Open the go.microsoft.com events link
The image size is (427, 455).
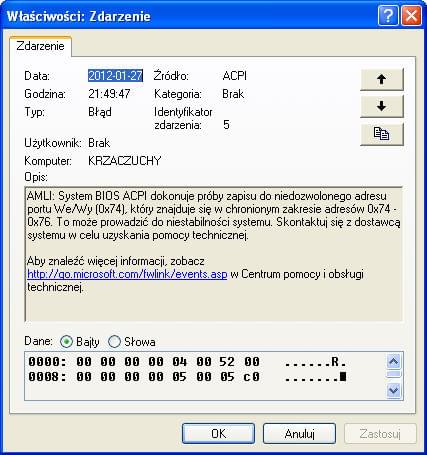pos(127,274)
